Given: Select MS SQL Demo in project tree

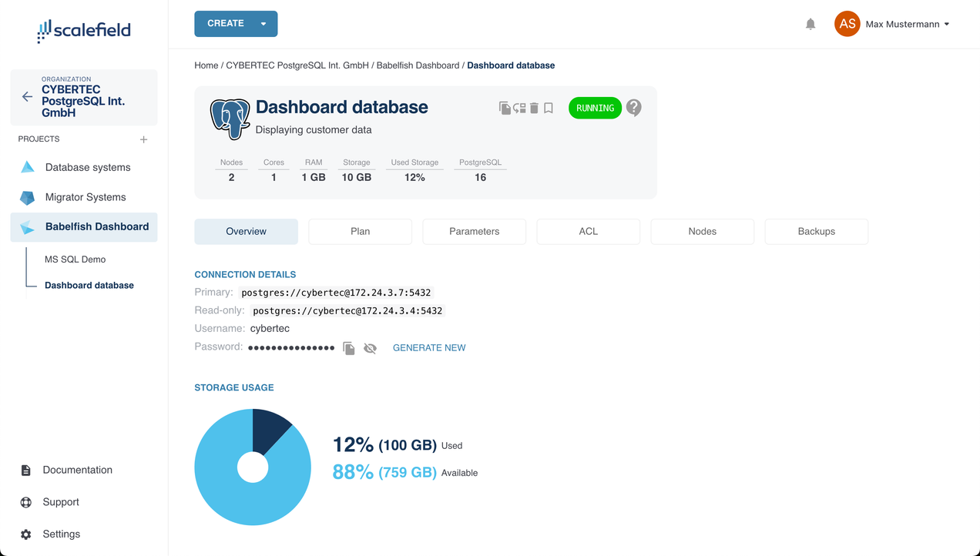Looking at the screenshot, I should (x=75, y=260).
